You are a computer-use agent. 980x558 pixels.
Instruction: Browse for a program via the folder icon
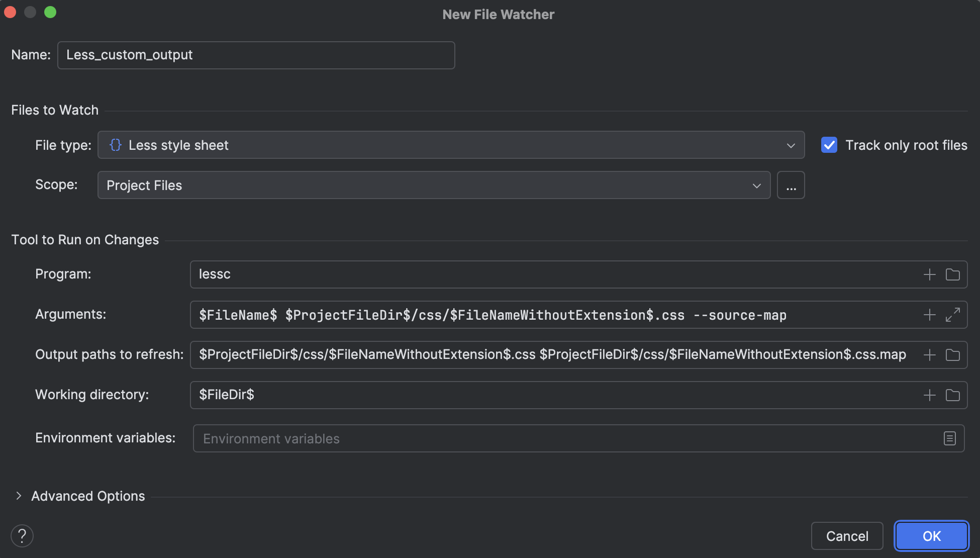[x=952, y=274]
